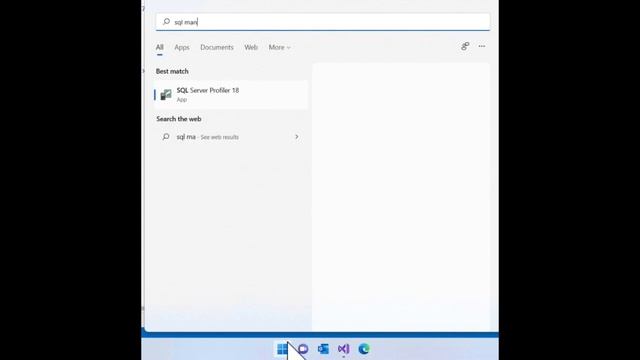Expand web results with the chevron arrow
Image resolution: width=640 pixels, height=360 pixels.
coord(297,137)
